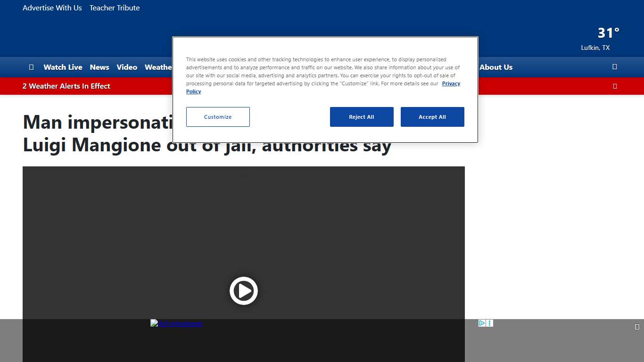Click Advertise With Us link
Viewport: 644px width, 362px height.
[x=52, y=8]
